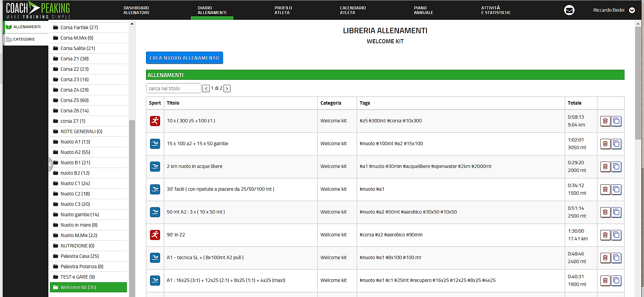
Task: Select Welcome kit (35) folder
Action: click(89, 287)
